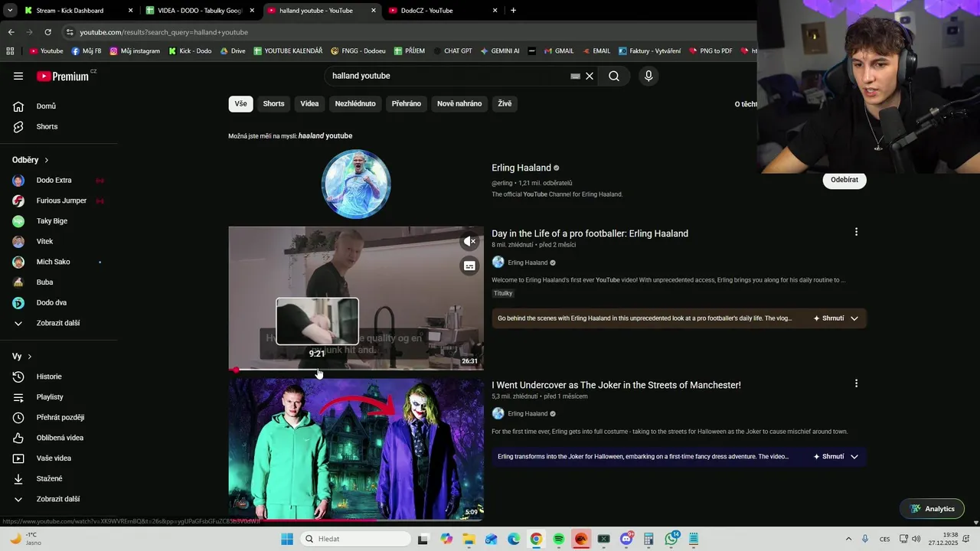The width and height of the screenshot is (980, 551).
Task: Click Erling Haaland channel avatar under Joker video
Action: click(498, 413)
